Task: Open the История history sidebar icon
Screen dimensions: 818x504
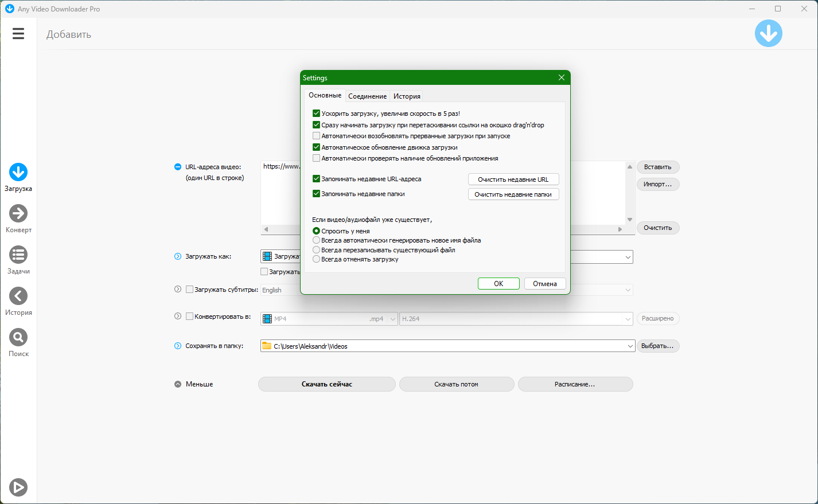Action: (18, 296)
